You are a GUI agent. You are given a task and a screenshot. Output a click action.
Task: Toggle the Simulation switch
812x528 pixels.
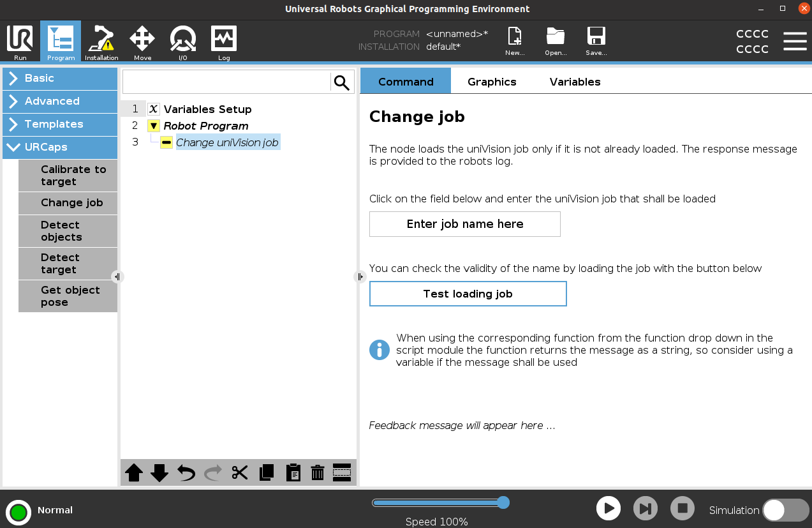click(x=786, y=510)
